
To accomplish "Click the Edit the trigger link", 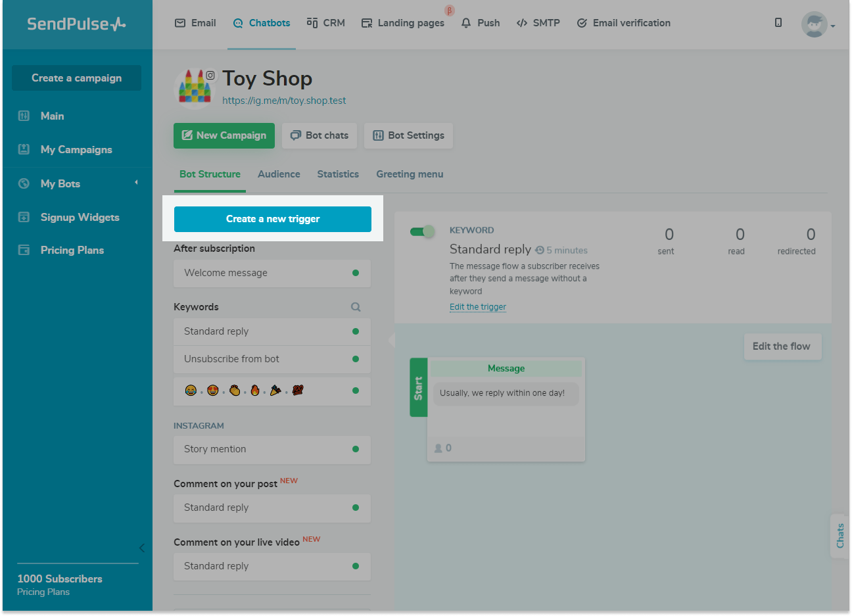I will point(478,307).
